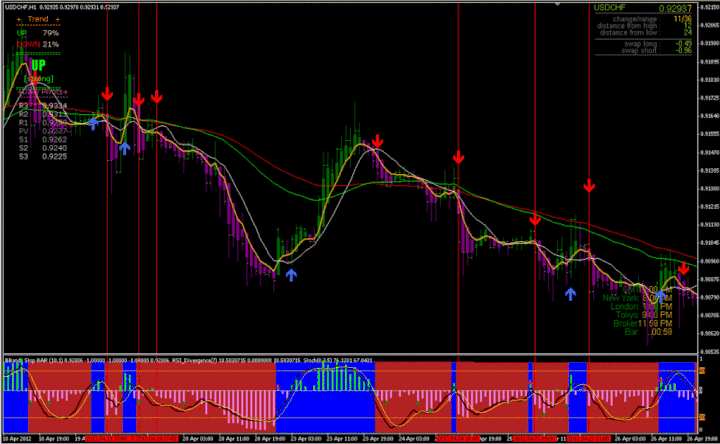Click the swap short value

coord(684,51)
